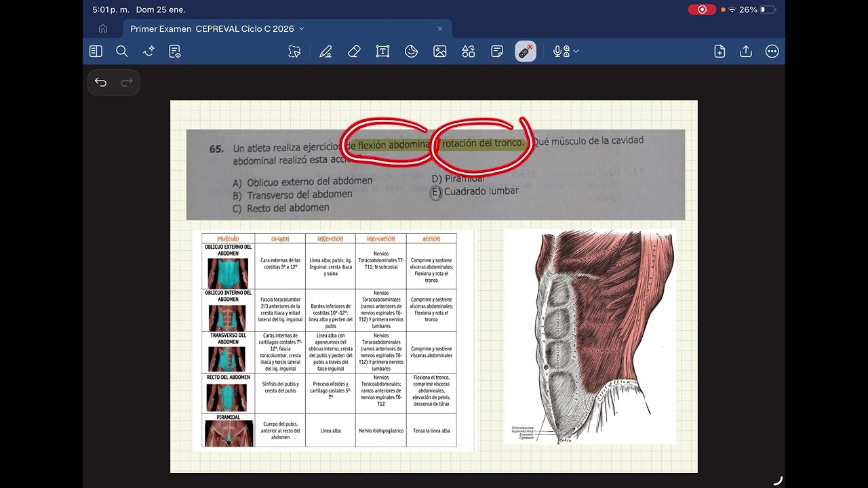
Task: Expand the microphone options chevron
Action: [x=576, y=52]
